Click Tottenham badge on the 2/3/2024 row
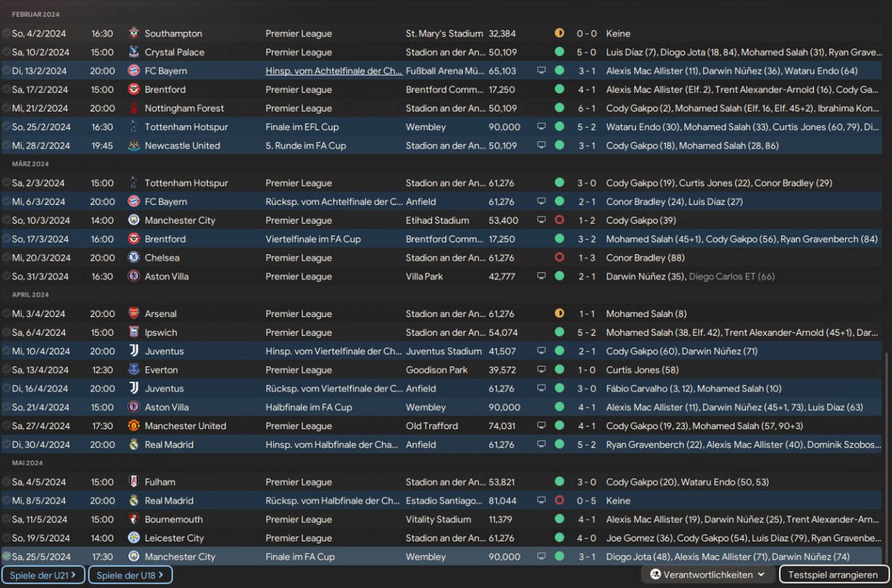 (x=134, y=183)
